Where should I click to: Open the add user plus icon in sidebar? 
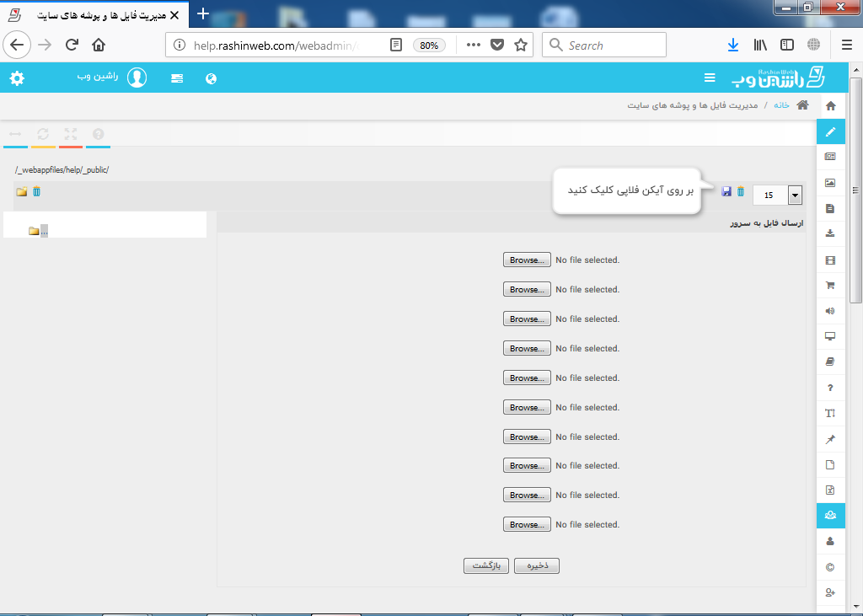tap(830, 592)
